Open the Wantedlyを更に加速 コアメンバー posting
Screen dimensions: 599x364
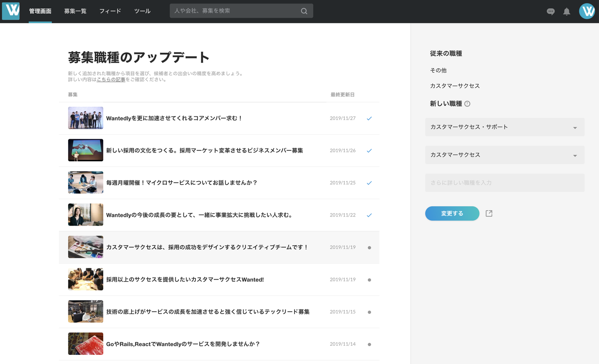point(174,118)
